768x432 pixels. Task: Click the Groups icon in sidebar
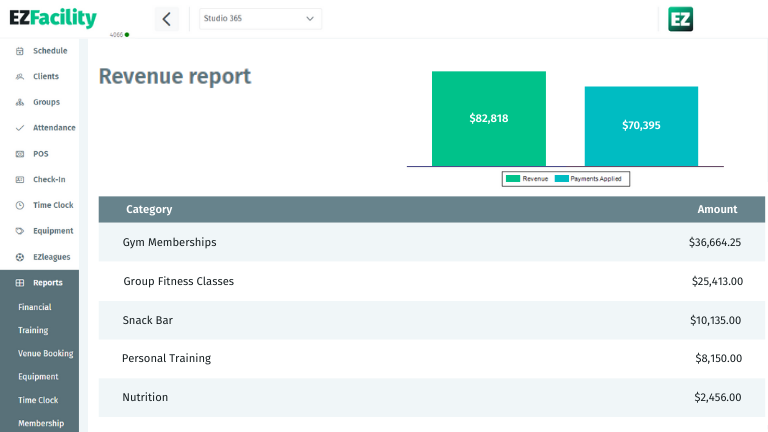(20, 102)
